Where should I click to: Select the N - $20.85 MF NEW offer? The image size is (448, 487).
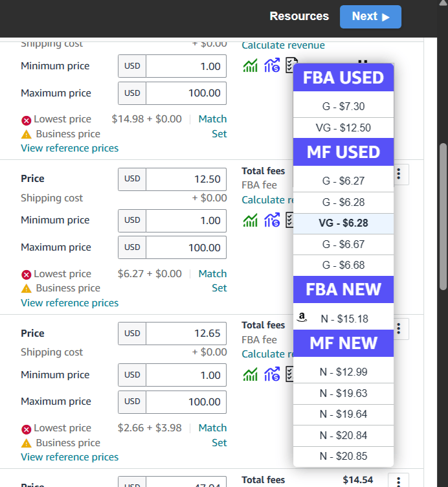tap(343, 456)
